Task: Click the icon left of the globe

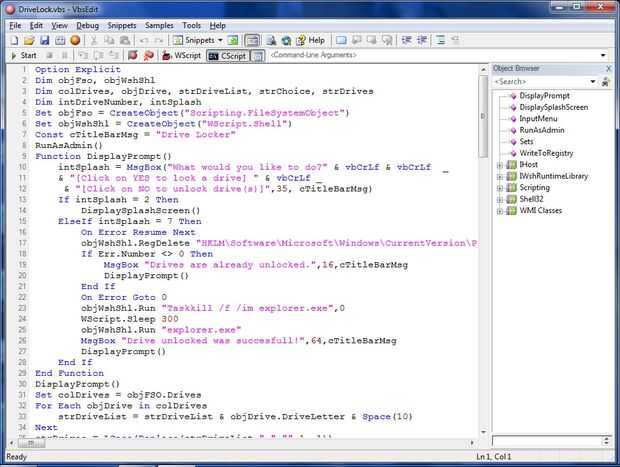Action: point(271,40)
